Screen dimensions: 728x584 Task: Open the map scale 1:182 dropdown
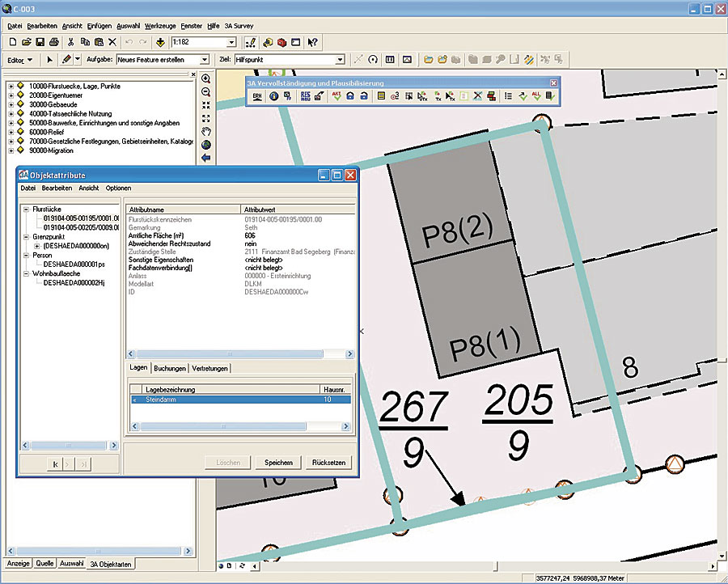coord(231,42)
